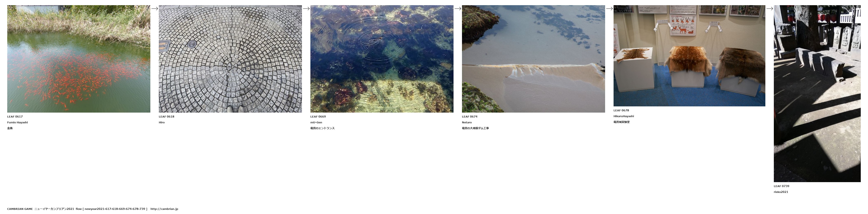Click the arrow after the tide pool photo
This screenshot has width=868, height=214.
click(458, 9)
